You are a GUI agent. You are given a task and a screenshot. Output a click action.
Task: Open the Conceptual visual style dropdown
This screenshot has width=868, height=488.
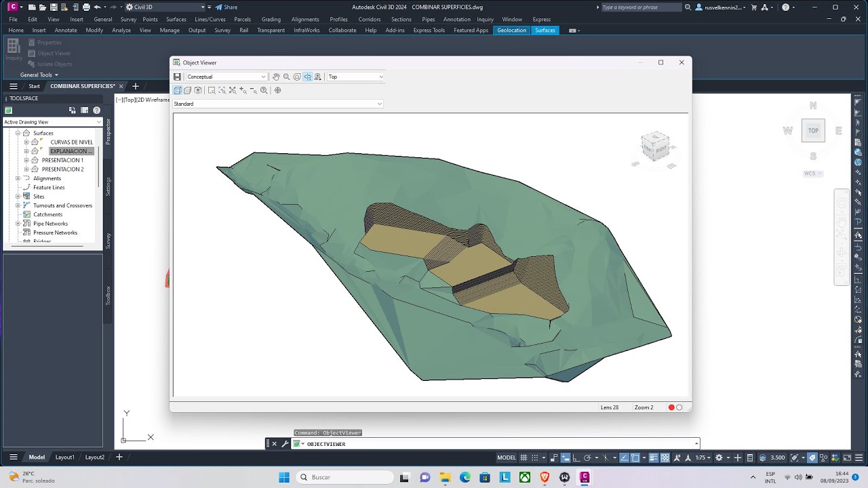[x=226, y=77]
